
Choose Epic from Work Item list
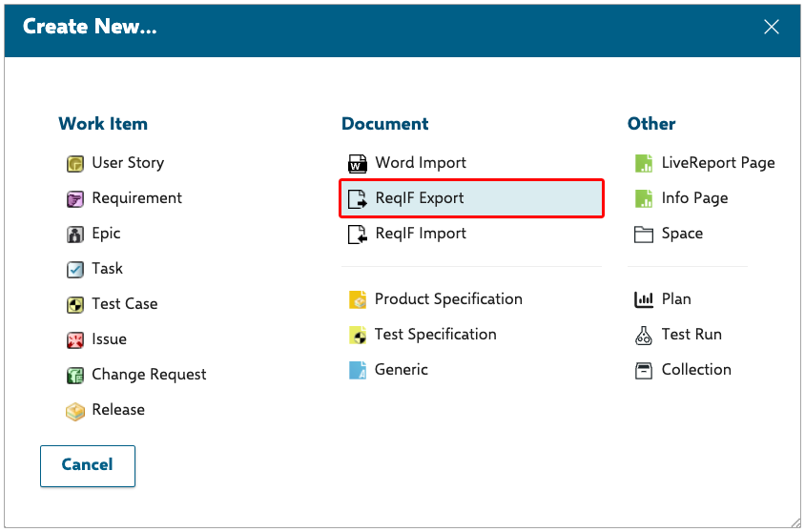click(106, 234)
